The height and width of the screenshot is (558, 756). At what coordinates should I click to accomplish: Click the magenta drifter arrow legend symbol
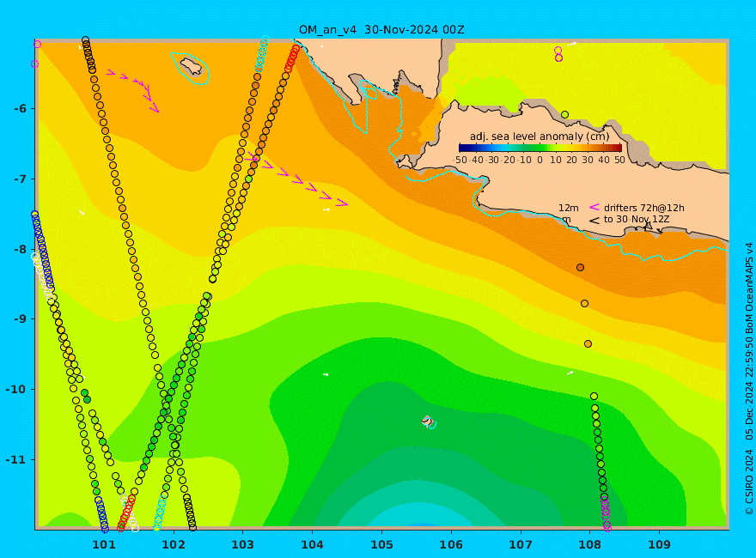point(594,207)
